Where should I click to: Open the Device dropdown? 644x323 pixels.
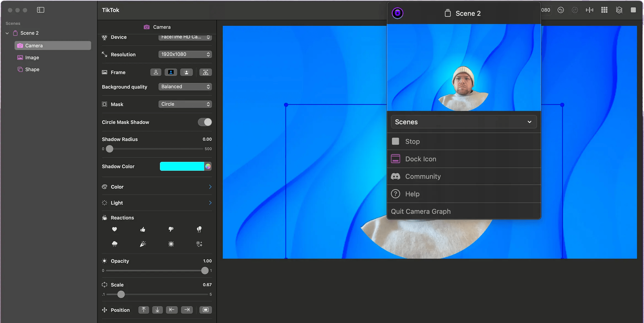click(x=185, y=37)
